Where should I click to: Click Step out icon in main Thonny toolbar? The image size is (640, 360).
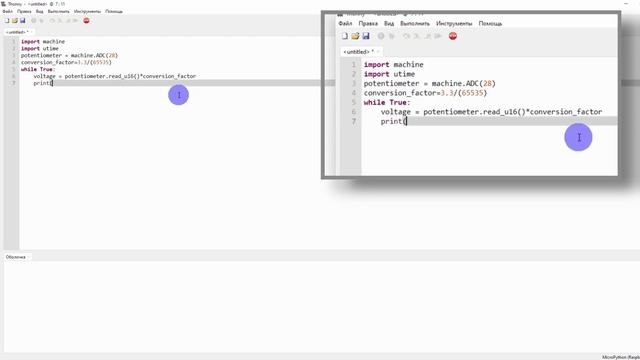pyautogui.click(x=68, y=20)
